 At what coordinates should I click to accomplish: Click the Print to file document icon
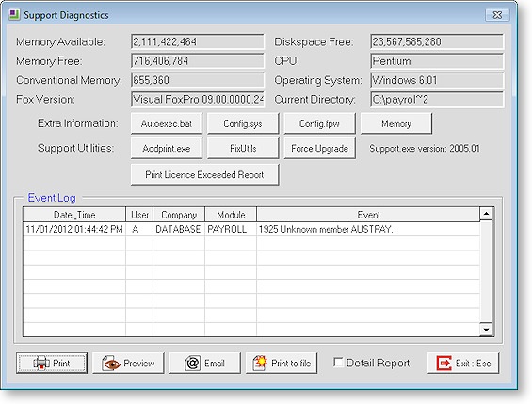coord(260,363)
